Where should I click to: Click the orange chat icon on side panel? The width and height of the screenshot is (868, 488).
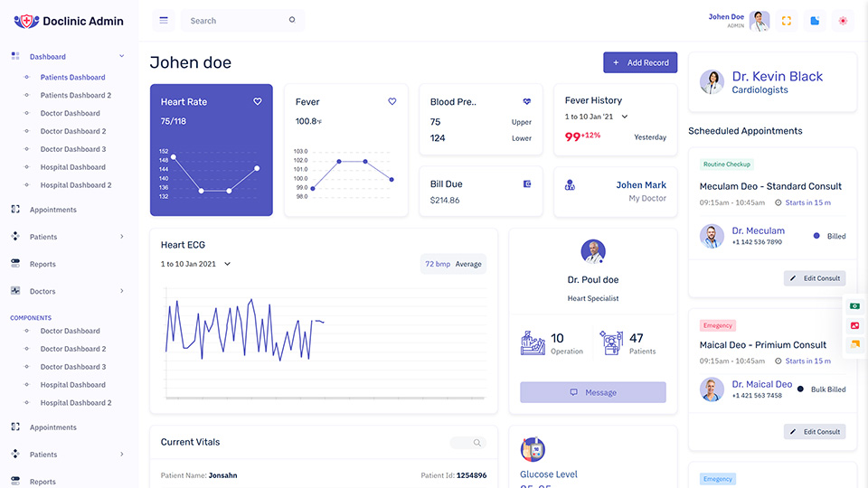coord(854,344)
